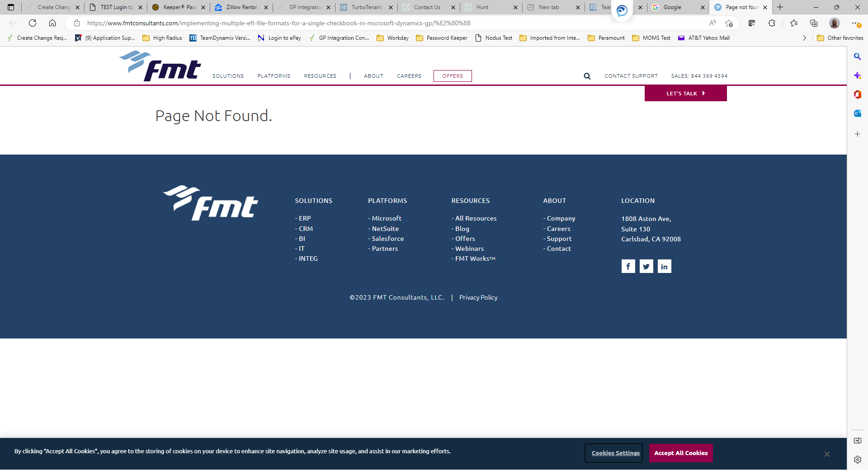868x470 pixels.
Task: Go to the CAREERS nav link
Action: (x=409, y=76)
